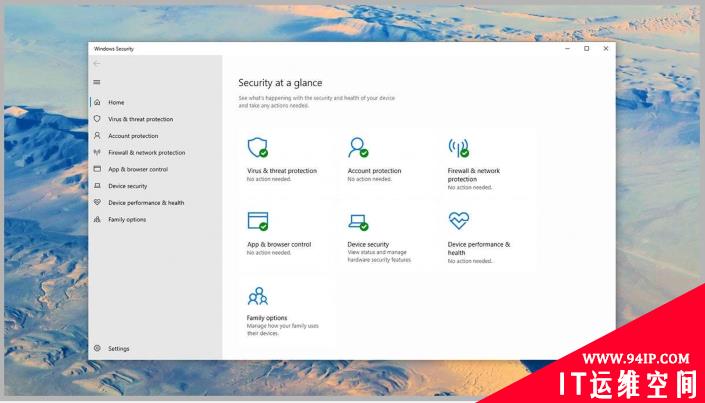Click Device security tile title
The width and height of the screenshot is (705, 403).
pos(368,245)
